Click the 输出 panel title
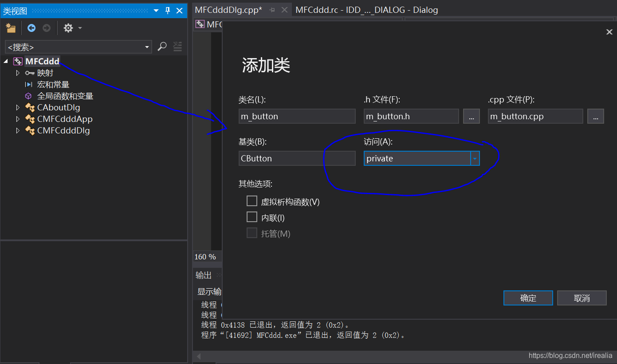Screen dimensions: 617x364 pyautogui.click(x=204, y=275)
